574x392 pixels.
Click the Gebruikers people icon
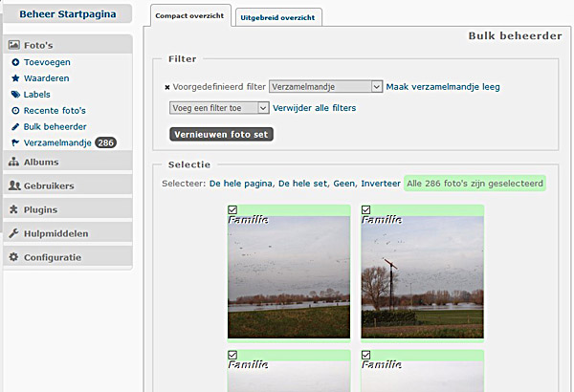14,185
